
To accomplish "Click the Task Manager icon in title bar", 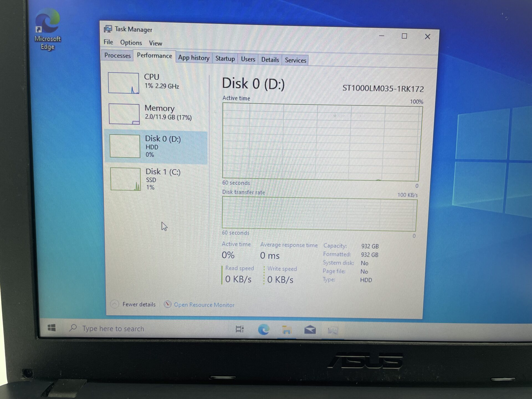I will pos(108,29).
